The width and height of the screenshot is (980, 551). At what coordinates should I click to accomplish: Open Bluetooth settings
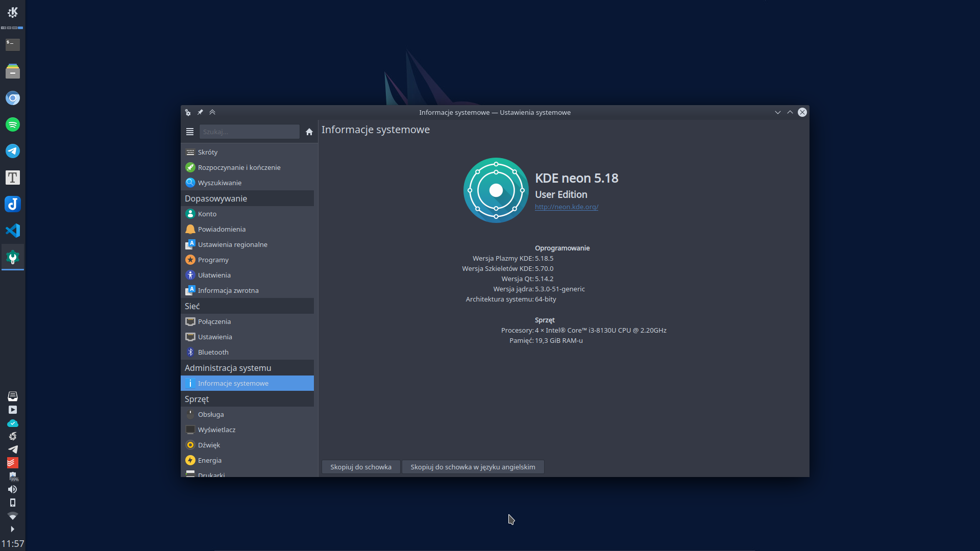247,352
